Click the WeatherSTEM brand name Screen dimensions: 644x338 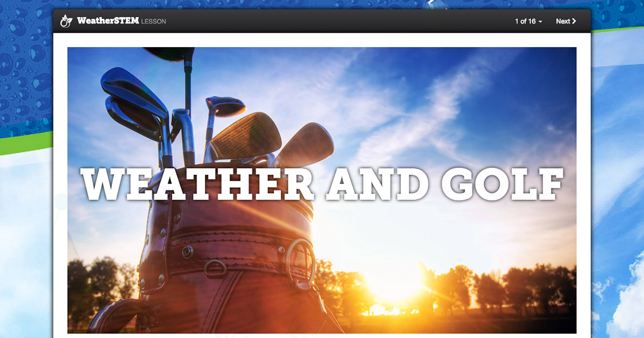pyautogui.click(x=107, y=21)
